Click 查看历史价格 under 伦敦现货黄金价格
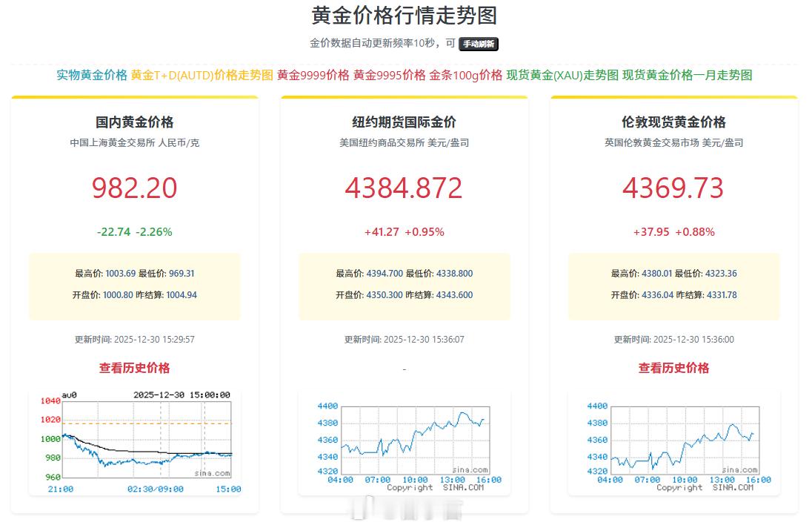Screen dimensions: 812x528 pos(673,368)
